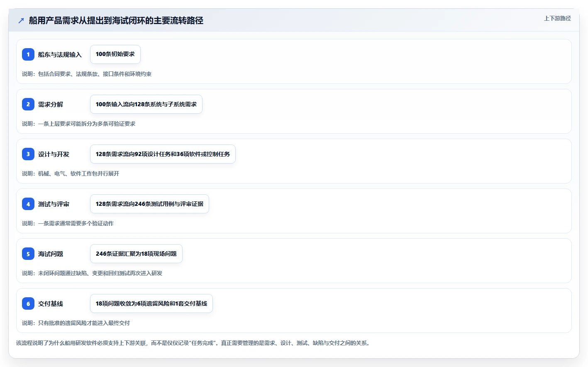The width and height of the screenshot is (588, 367).
Task: Click the 测试与评审 step title
Action: tap(54, 204)
